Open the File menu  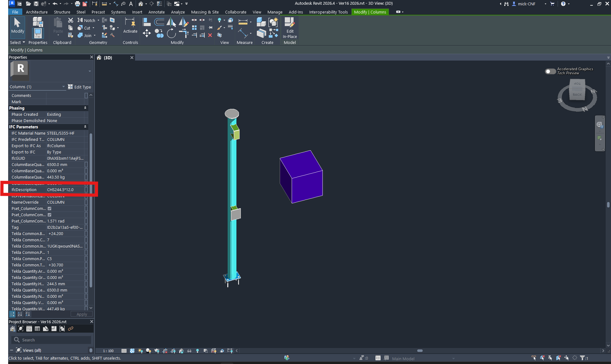[x=15, y=12]
